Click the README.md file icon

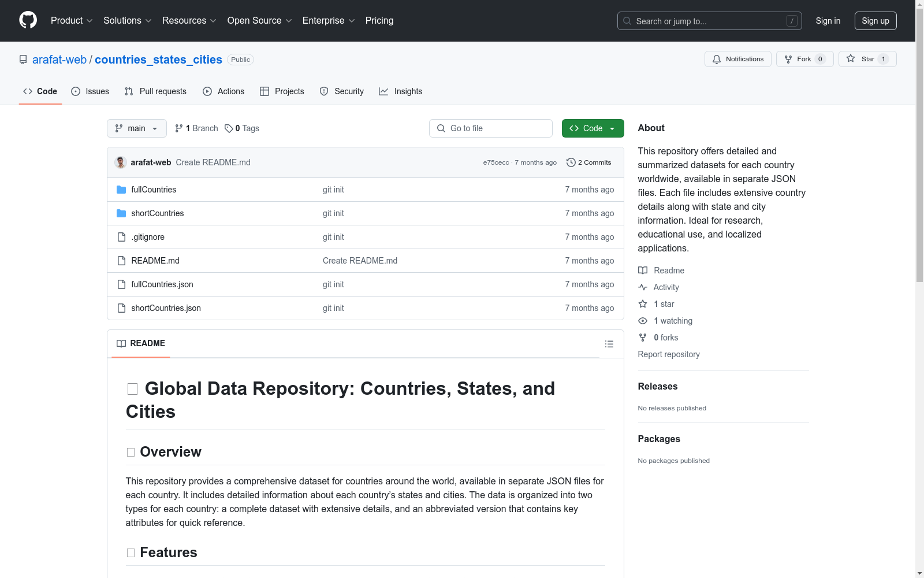(x=121, y=261)
